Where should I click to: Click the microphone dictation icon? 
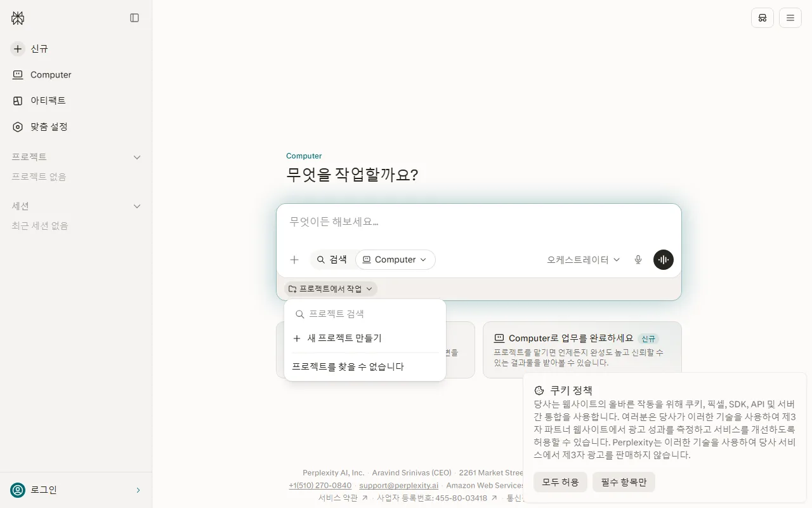(638, 260)
